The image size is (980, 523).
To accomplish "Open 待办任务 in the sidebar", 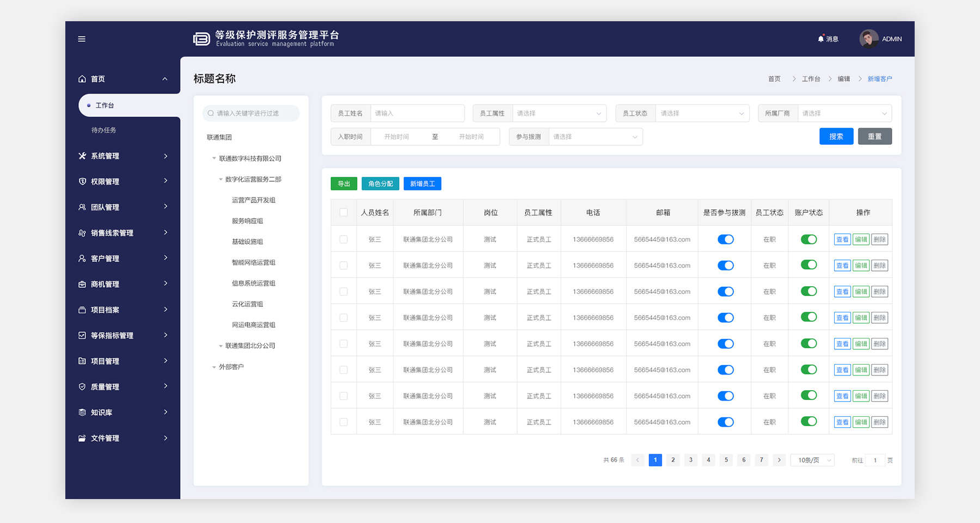I will coord(103,130).
